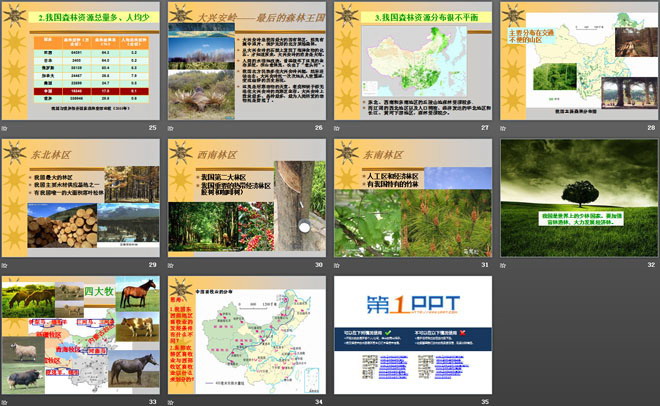This screenshot has height=406, width=660.
Task: Click the animation star icon under slide 30
Action: click(x=173, y=265)
